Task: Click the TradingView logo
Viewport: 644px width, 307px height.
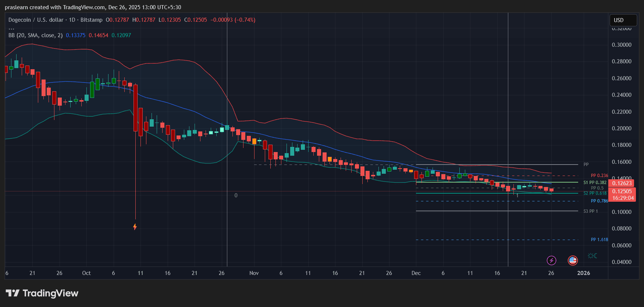Action: tap(42, 293)
